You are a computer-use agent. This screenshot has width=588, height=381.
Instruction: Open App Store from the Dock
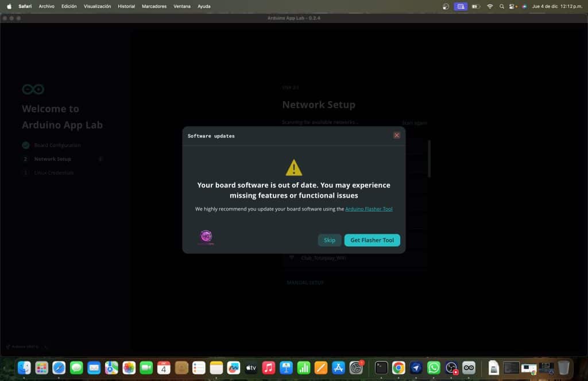pos(338,368)
